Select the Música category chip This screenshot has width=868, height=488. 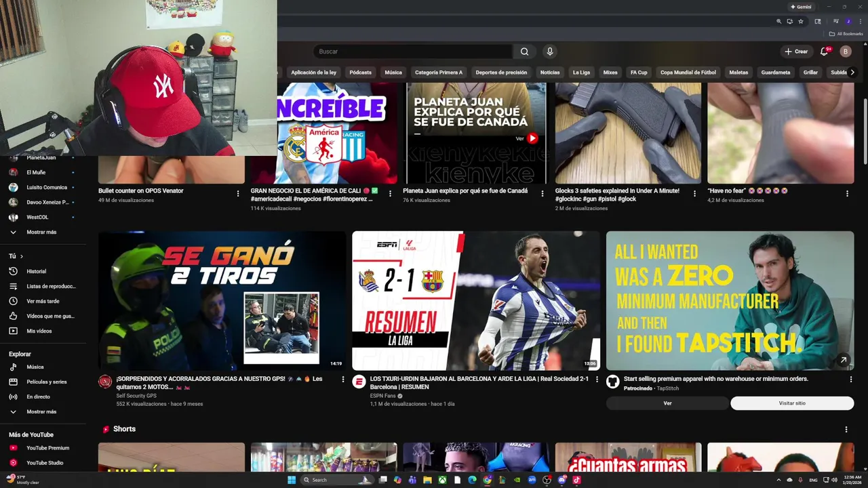393,73
